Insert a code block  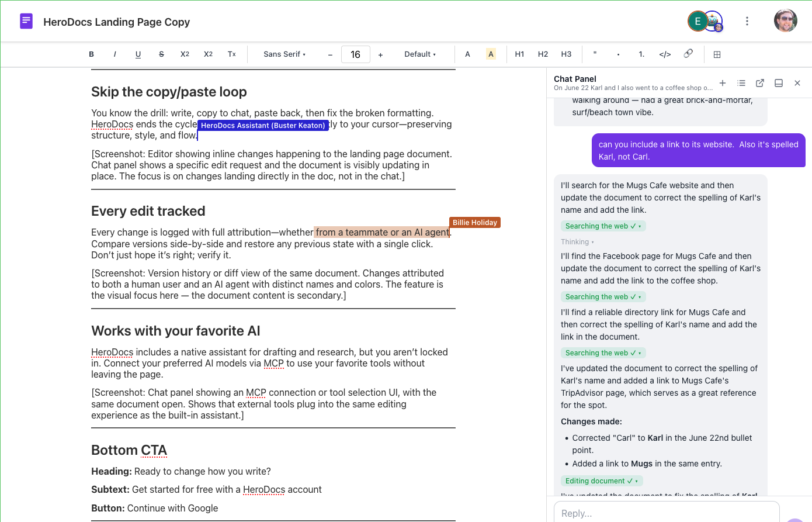[665, 54]
